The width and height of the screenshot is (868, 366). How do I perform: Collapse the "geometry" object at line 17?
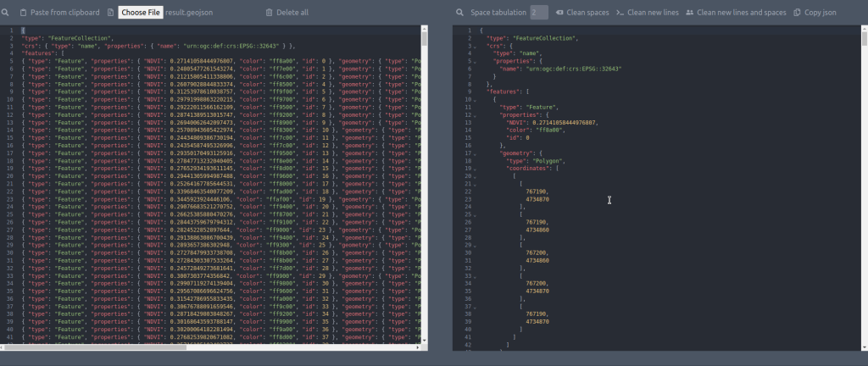click(x=475, y=153)
